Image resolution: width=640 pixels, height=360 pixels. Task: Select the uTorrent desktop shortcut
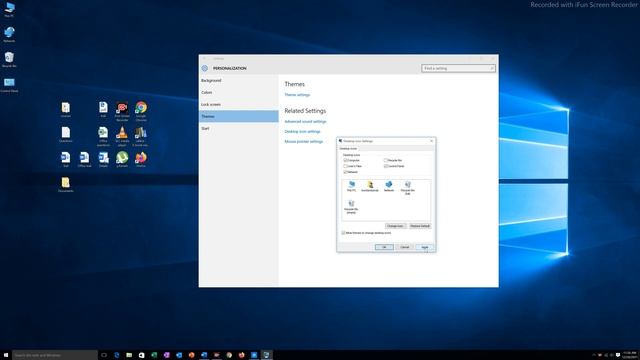[x=122, y=159]
